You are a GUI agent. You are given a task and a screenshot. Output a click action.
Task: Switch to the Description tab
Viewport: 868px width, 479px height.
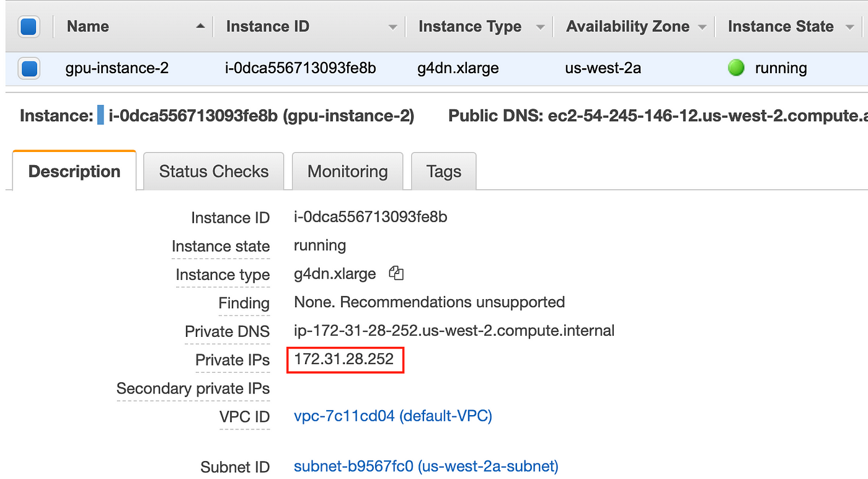pos(74,171)
